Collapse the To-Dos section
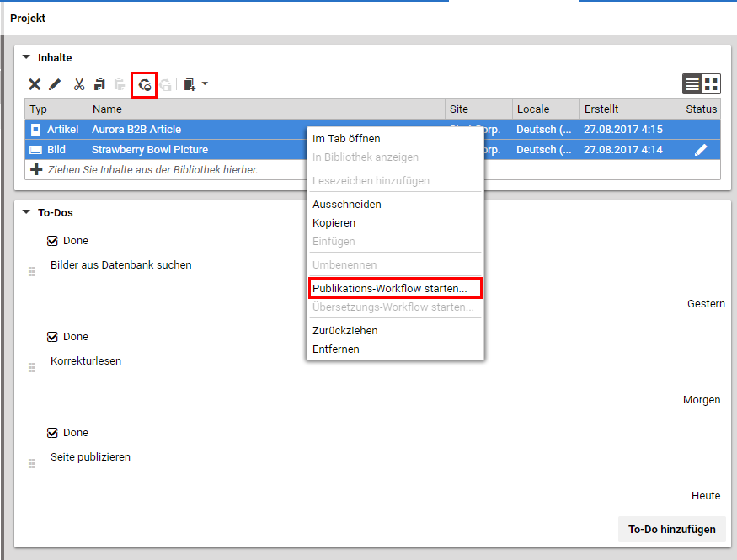Image resolution: width=737 pixels, height=560 pixels. (26, 213)
